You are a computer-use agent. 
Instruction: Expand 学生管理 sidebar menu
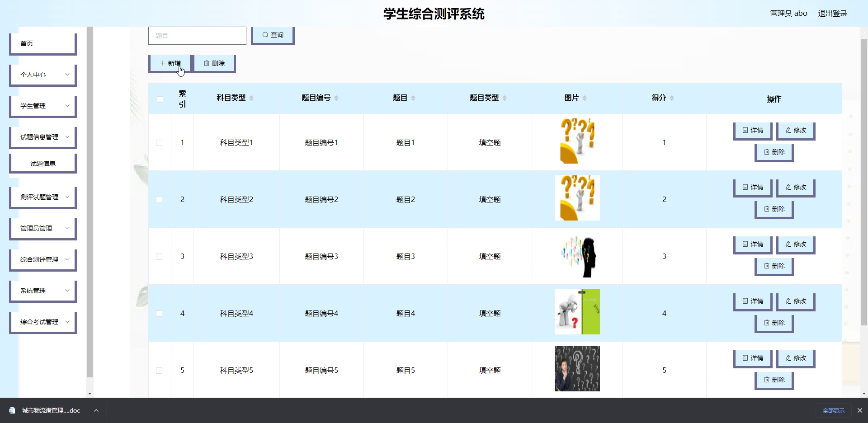click(x=43, y=106)
